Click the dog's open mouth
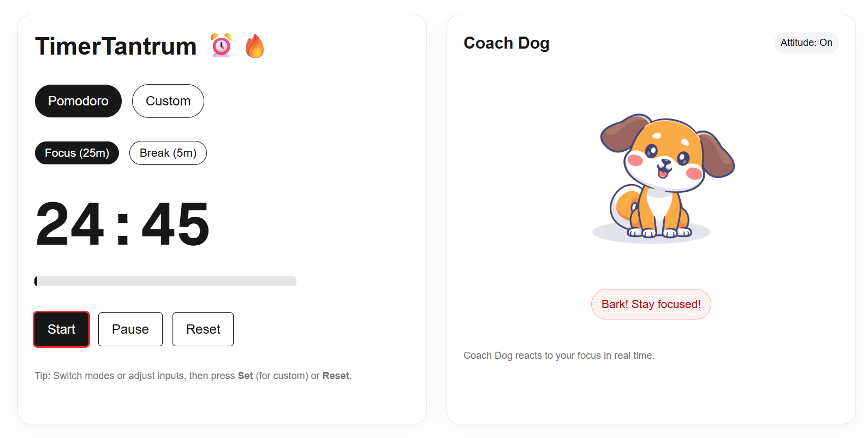The width and height of the screenshot is (868, 438). click(663, 173)
